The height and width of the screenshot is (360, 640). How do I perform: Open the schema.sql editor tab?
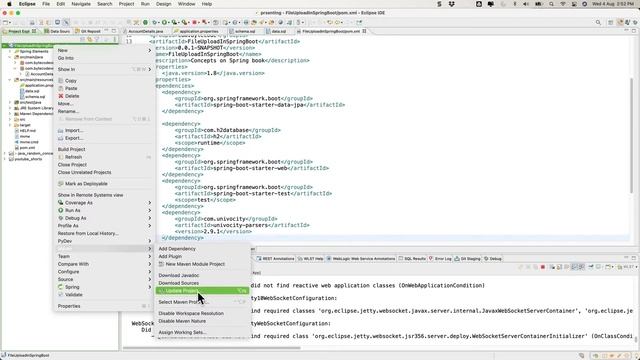click(244, 31)
